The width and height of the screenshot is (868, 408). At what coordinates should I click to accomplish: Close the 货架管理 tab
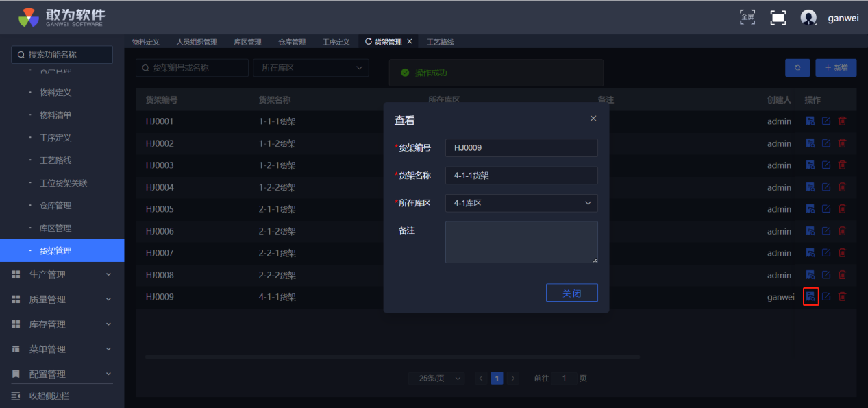pos(410,42)
